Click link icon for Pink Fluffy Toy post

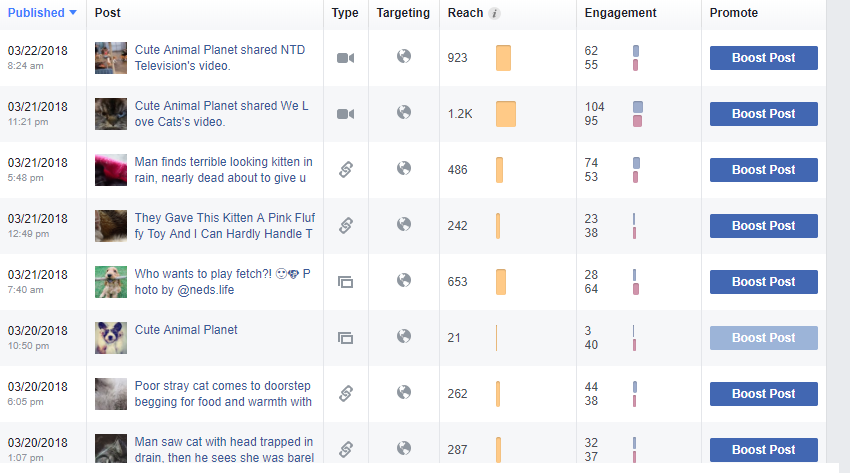[x=346, y=225]
